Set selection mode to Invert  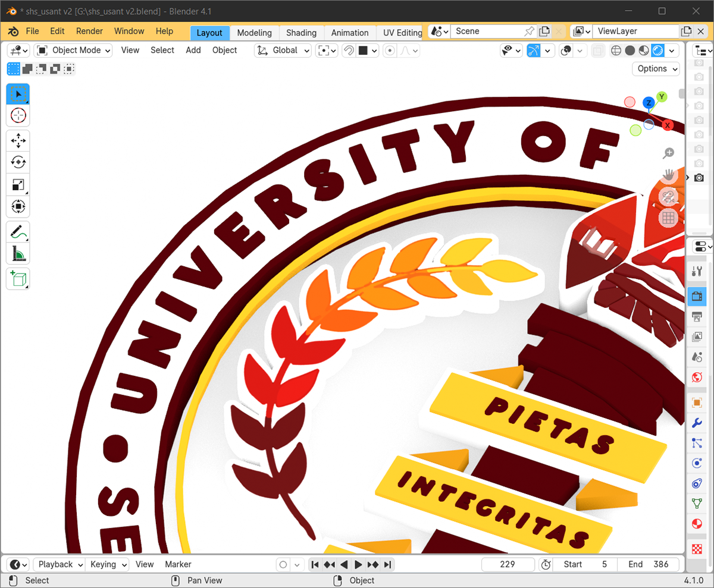click(x=55, y=69)
